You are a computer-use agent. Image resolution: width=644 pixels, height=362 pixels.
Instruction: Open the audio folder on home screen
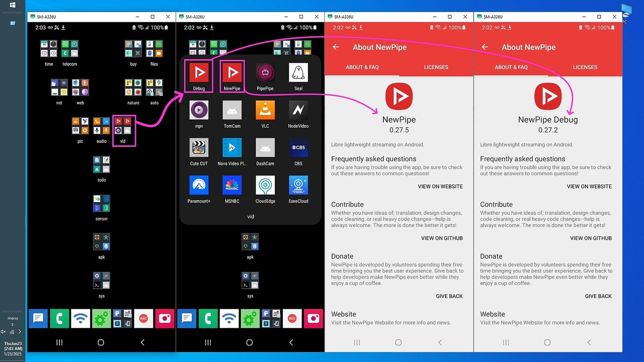point(102,126)
